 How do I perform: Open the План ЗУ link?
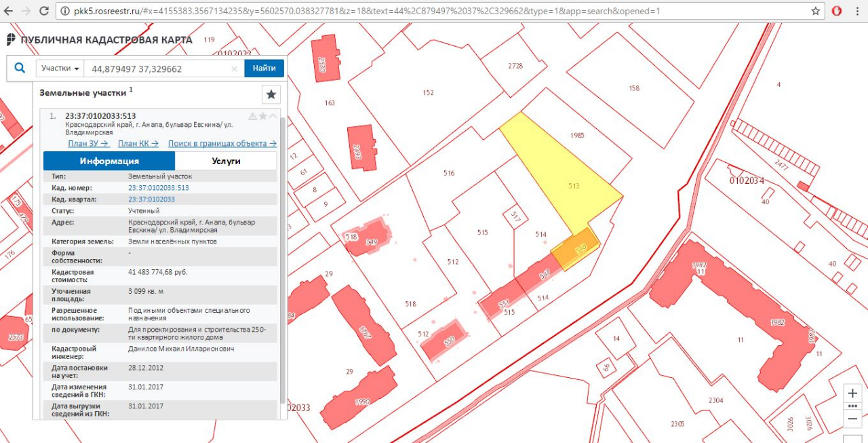(x=88, y=143)
